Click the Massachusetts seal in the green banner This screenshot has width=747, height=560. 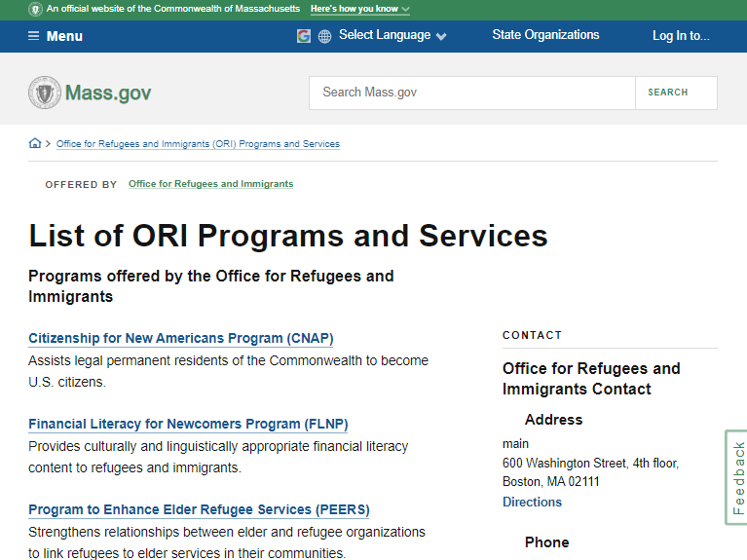[x=35, y=9]
